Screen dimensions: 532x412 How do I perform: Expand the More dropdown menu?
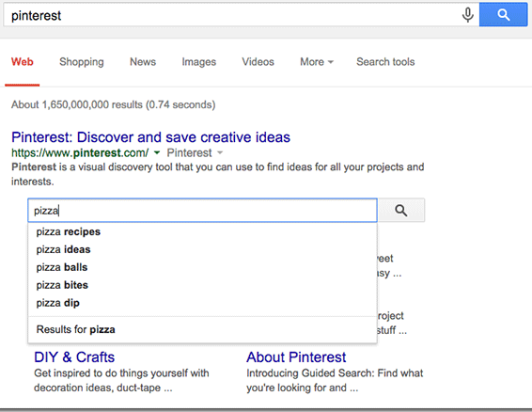(317, 62)
